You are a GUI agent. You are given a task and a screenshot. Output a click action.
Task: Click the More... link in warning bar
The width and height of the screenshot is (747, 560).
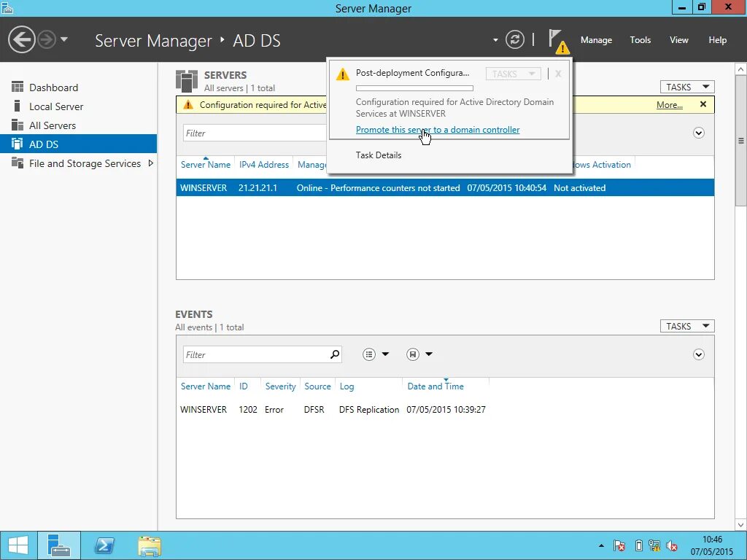click(x=670, y=105)
